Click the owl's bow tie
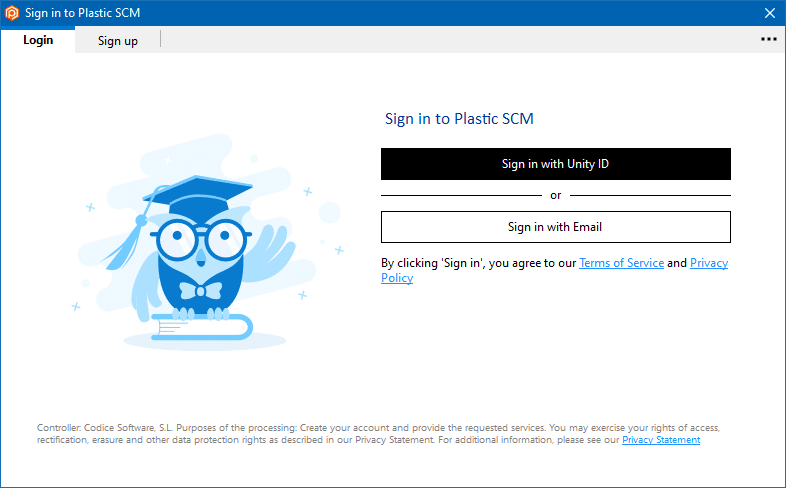The height and width of the screenshot is (488, 786). [201, 291]
